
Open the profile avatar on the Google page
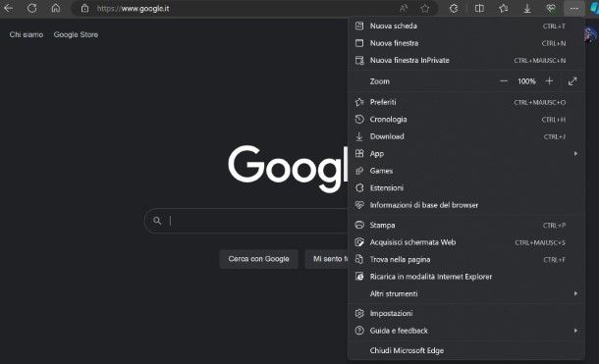point(590,34)
